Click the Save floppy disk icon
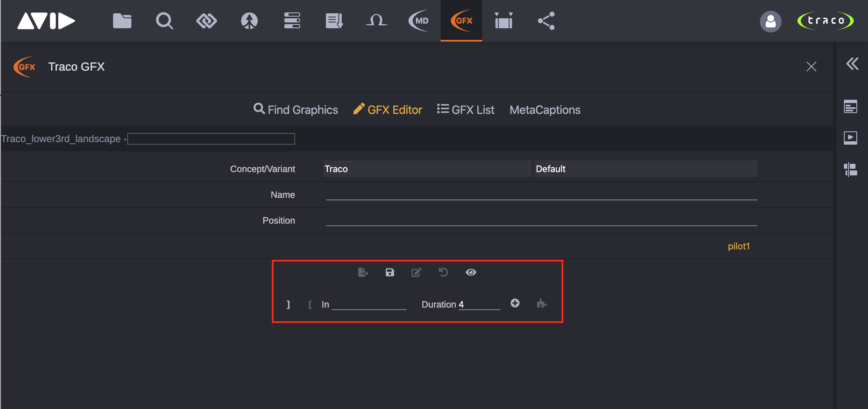This screenshot has width=868, height=409. [390, 272]
